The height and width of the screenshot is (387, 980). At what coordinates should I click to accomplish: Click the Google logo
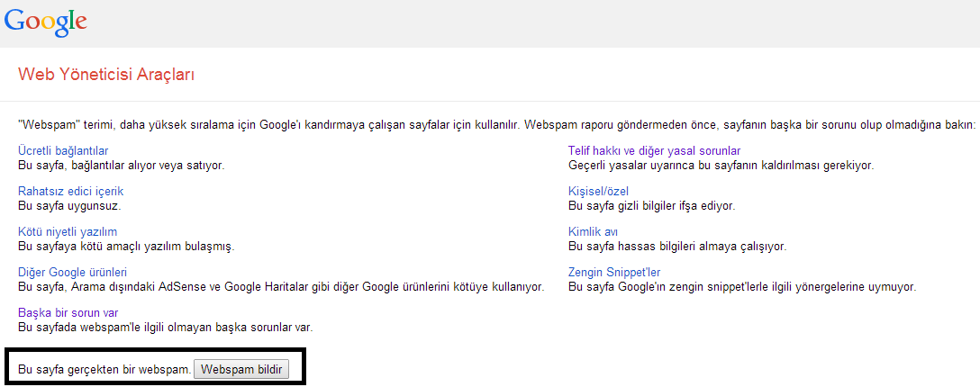[x=46, y=22]
